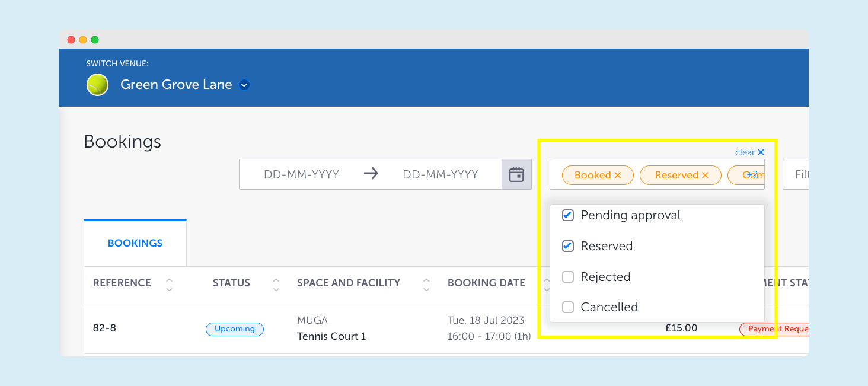Sort by the STATUS column arrows
Image resolution: width=868 pixels, height=386 pixels.
coord(276,284)
